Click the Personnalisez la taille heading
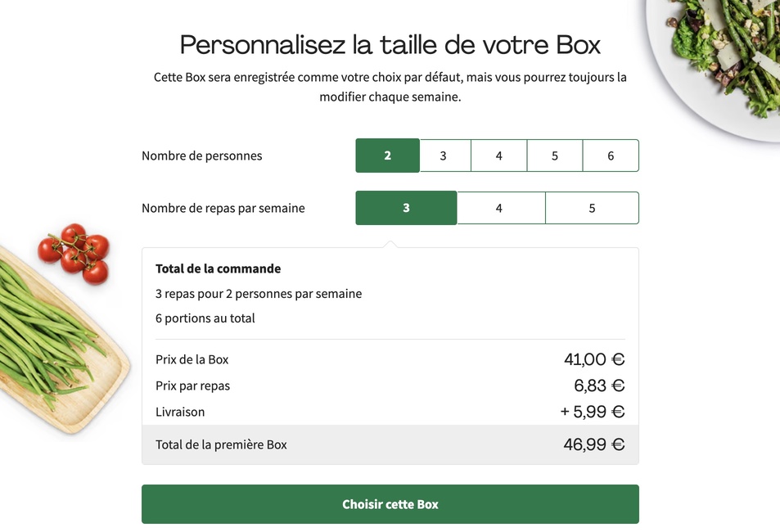The height and width of the screenshot is (532, 780). [x=390, y=44]
